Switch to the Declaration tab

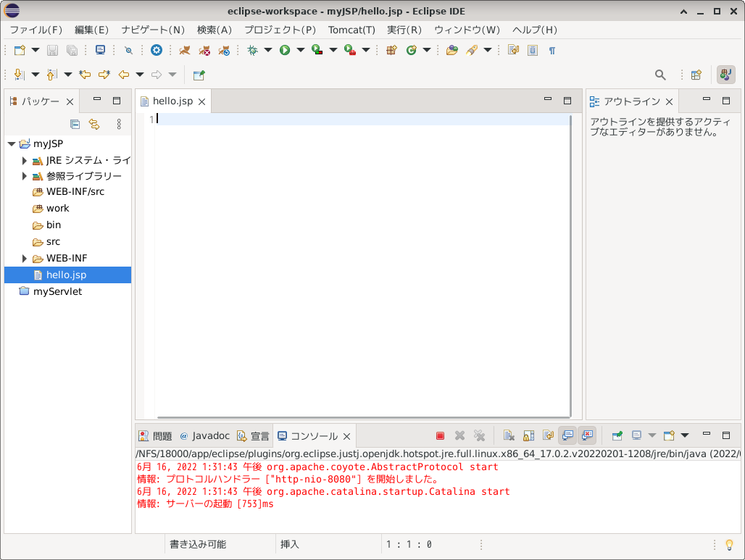[253, 436]
